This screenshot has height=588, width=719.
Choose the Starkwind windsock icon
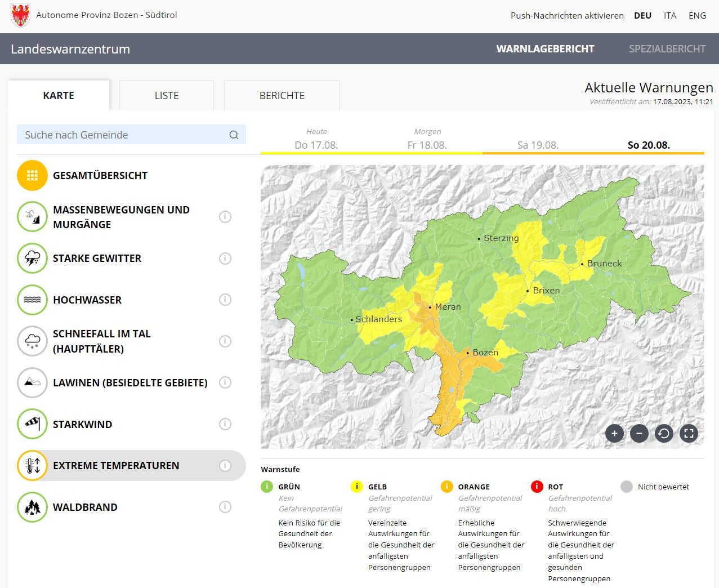point(32,424)
